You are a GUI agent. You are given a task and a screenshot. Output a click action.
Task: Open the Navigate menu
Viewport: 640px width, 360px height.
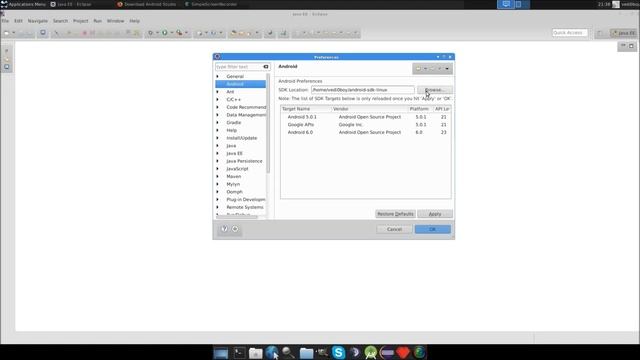click(x=38, y=21)
